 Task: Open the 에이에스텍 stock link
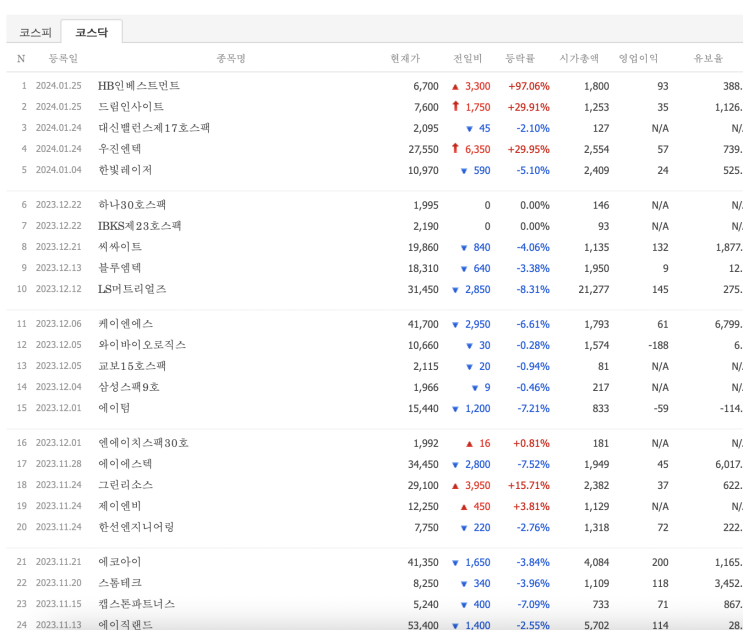click(125, 464)
